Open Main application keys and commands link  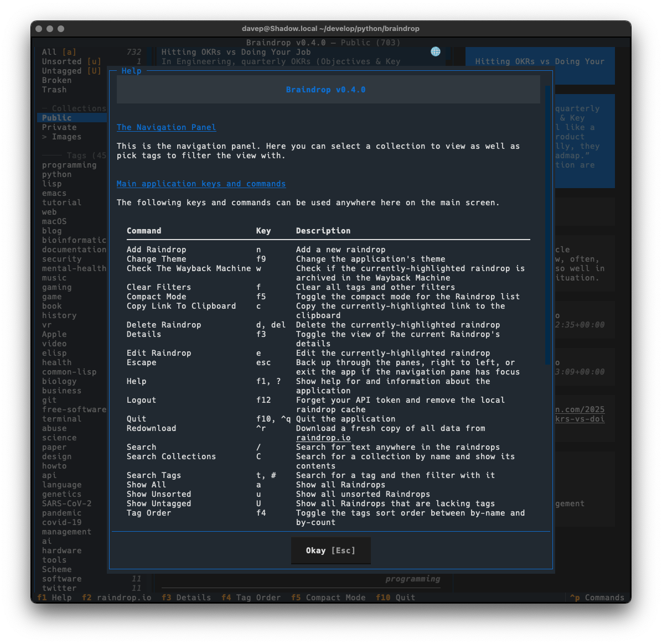201,184
